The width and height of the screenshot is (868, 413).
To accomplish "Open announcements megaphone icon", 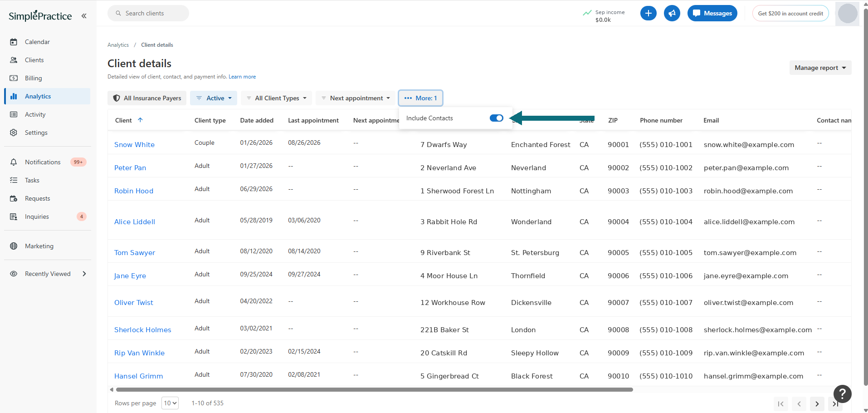I will click(672, 13).
